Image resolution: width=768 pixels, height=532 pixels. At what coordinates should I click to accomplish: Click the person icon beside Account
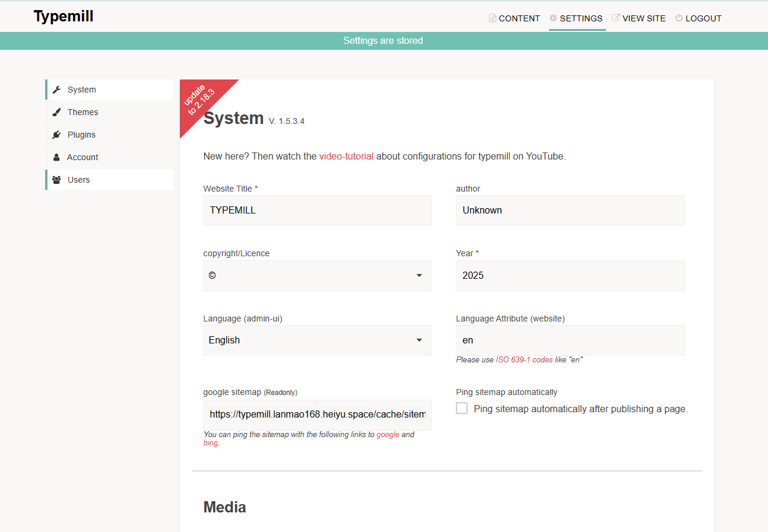click(x=56, y=157)
